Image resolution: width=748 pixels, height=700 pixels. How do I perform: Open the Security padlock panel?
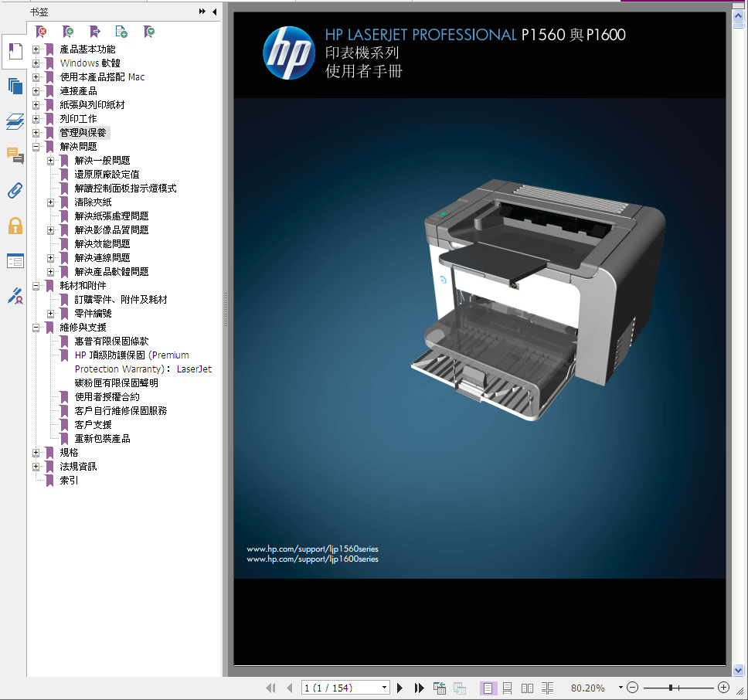(15, 226)
